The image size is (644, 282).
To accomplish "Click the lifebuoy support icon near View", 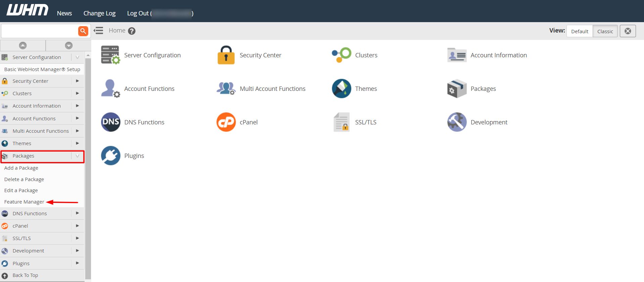I will pyautogui.click(x=628, y=31).
